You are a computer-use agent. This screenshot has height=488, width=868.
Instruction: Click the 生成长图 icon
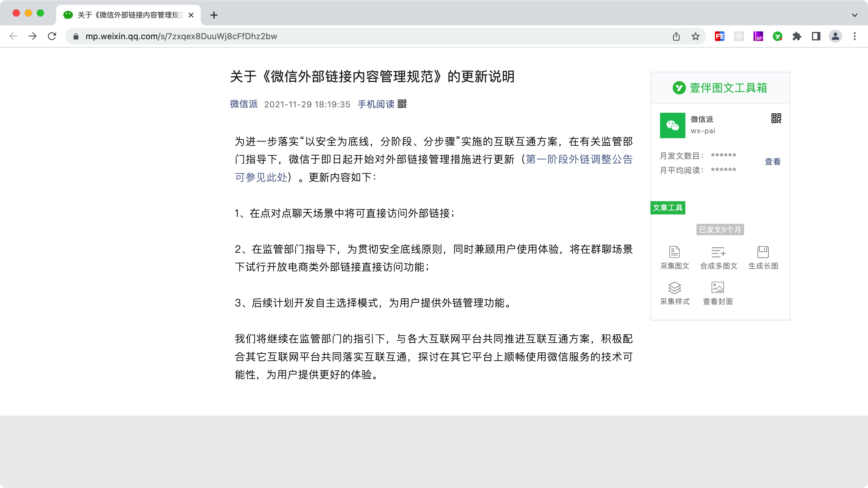tap(763, 252)
